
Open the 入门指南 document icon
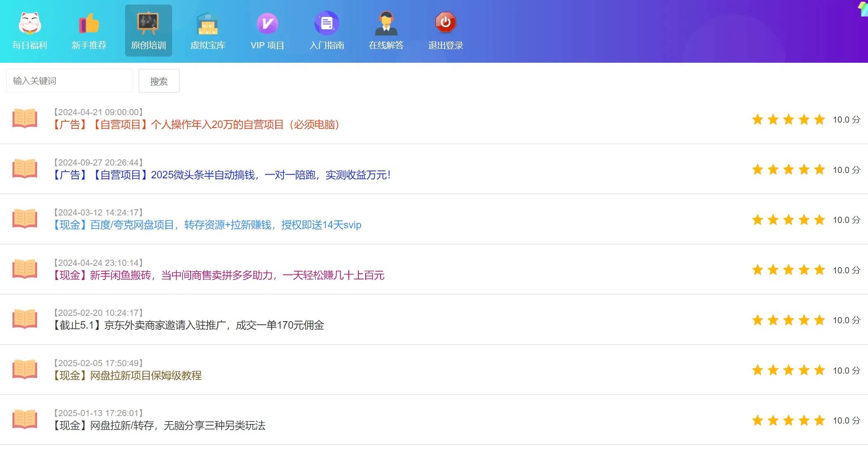point(327,23)
